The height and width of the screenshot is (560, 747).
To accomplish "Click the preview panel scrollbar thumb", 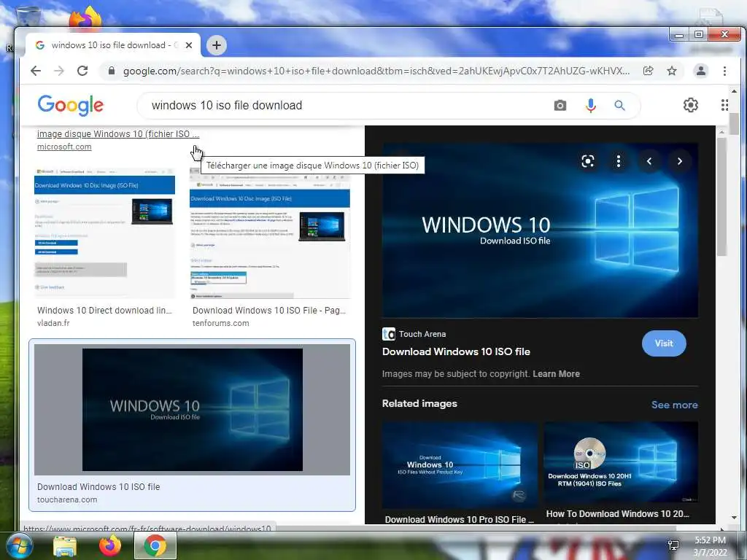I will (x=721, y=196).
